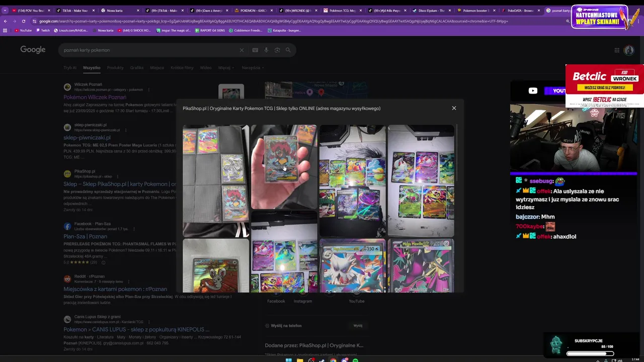
Task: Switch to the Krótkie filmy tab
Action: [x=182, y=67]
